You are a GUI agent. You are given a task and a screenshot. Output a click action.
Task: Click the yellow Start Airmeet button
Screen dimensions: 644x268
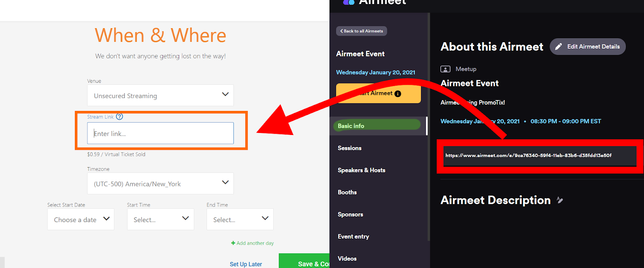pos(378,93)
